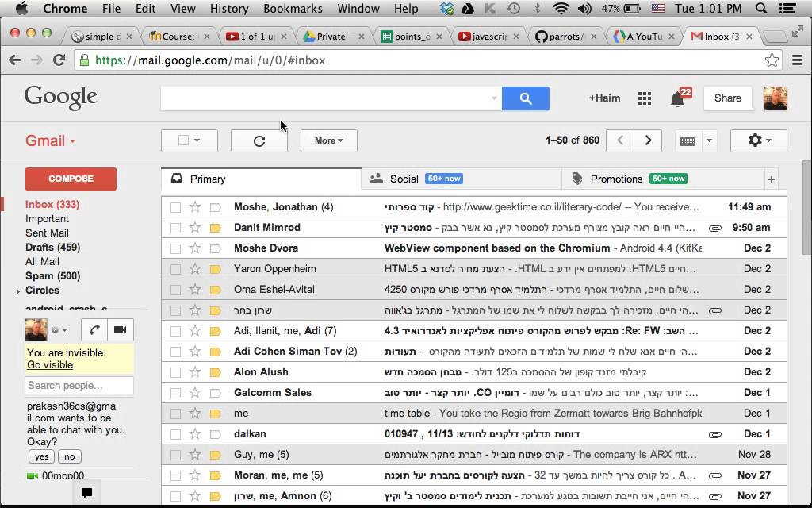Check the Orna Eshel-Avital email
Screen dimensions: 812x508
click(175, 290)
